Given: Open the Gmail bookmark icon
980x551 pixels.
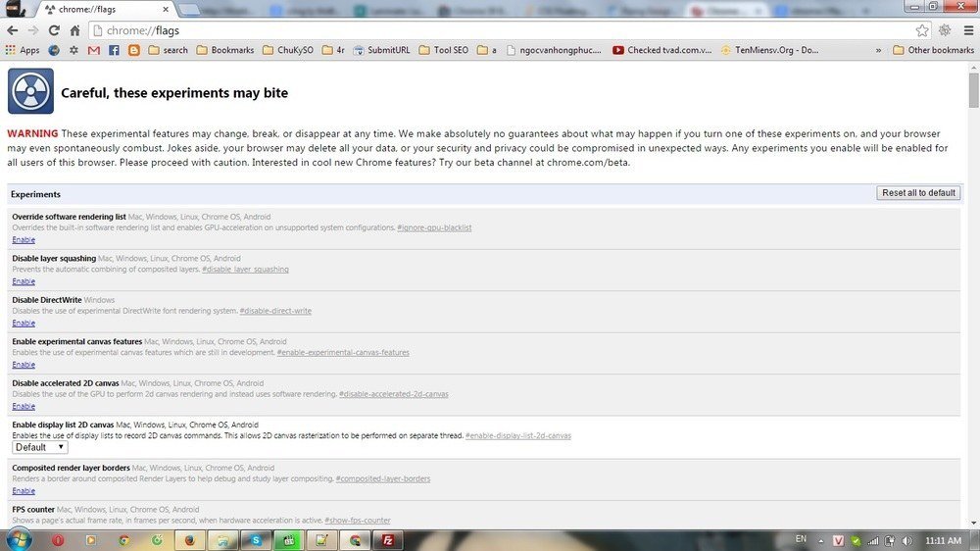Looking at the screenshot, I should (x=94, y=50).
